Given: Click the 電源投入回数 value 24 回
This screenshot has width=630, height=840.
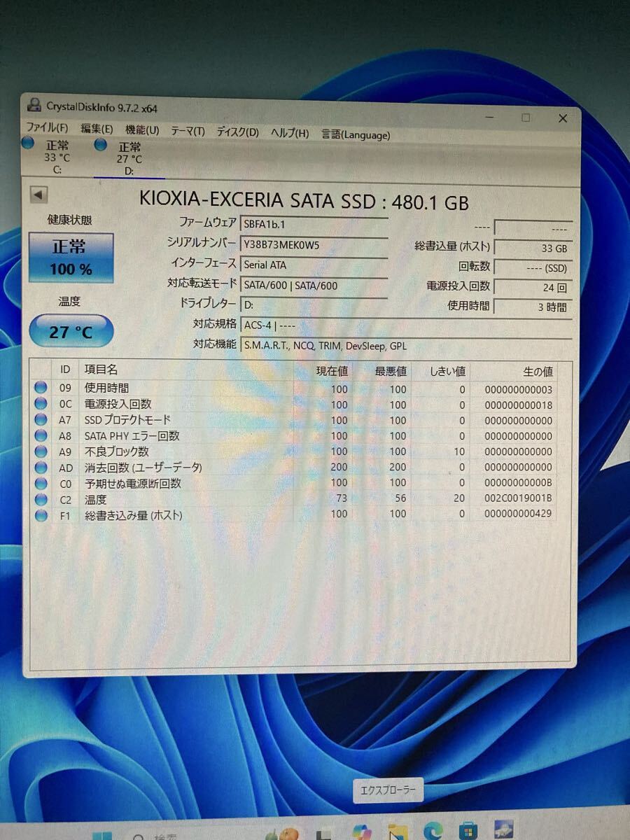Looking at the screenshot, I should 533,288.
